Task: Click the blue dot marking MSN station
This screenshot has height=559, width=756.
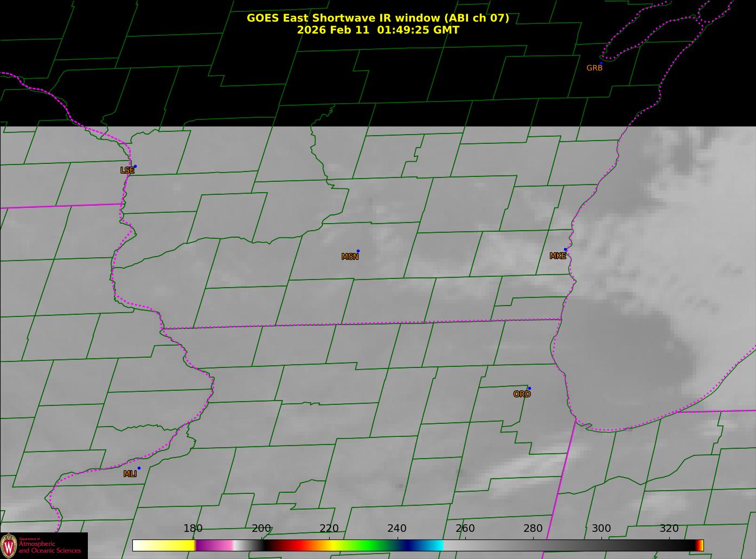Action: 358,251
